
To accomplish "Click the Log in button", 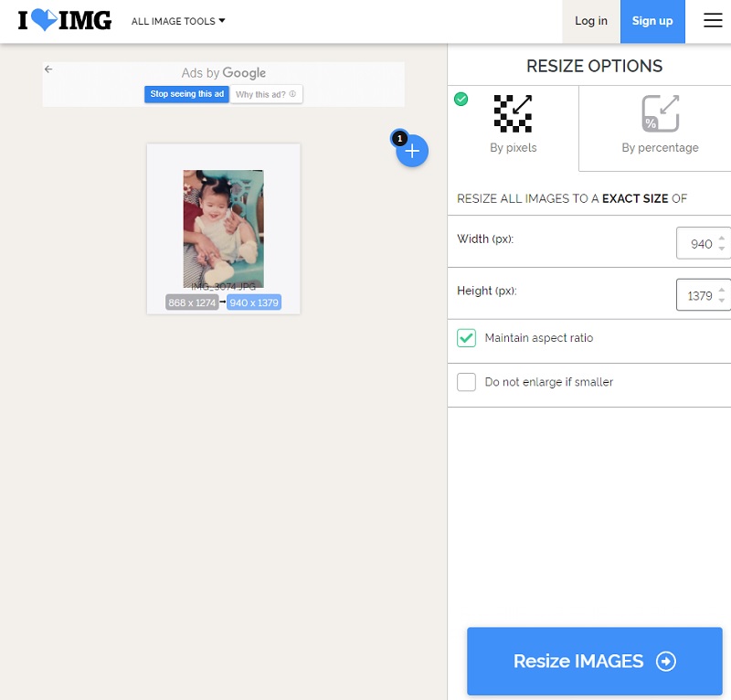I will (x=590, y=21).
